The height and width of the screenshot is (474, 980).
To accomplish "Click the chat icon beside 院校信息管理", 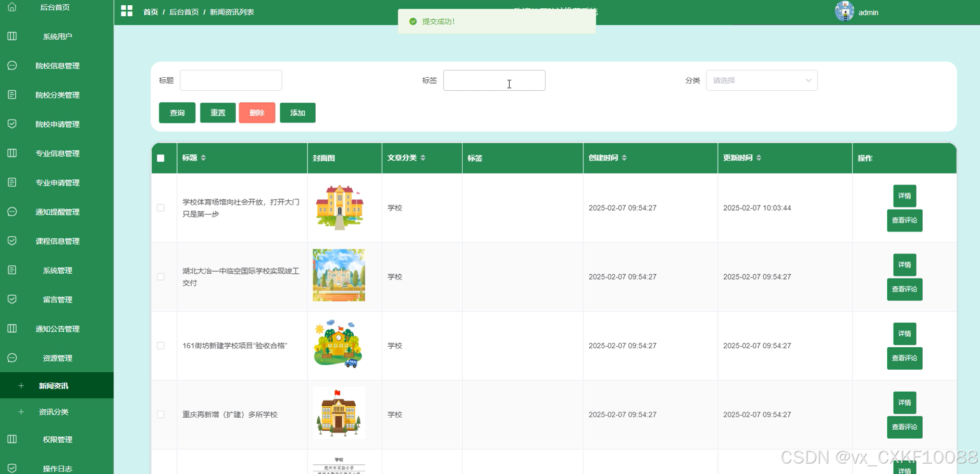I will point(12,65).
